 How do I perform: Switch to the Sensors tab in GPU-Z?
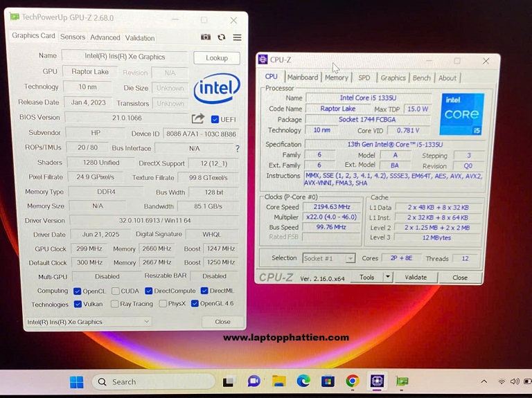(x=73, y=37)
